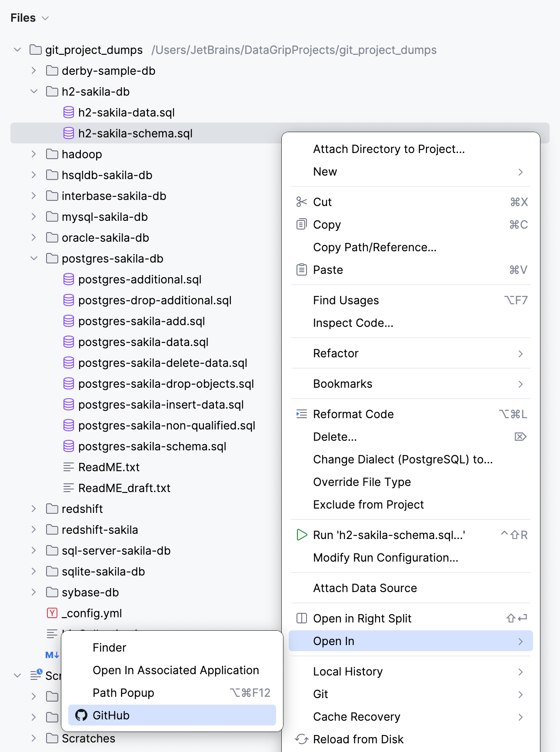Click the git_project_dumps root folder icon

36,50
